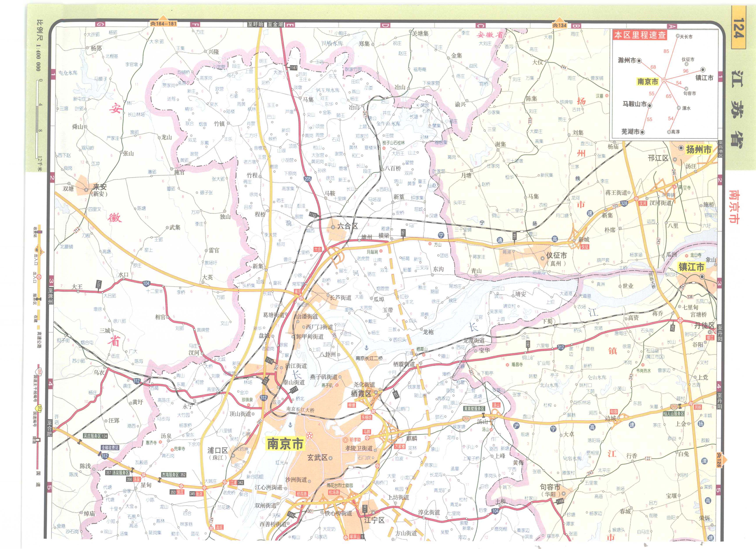Click the 汤泉 town label
Viewport: 756px width, 549px height.
point(166,436)
